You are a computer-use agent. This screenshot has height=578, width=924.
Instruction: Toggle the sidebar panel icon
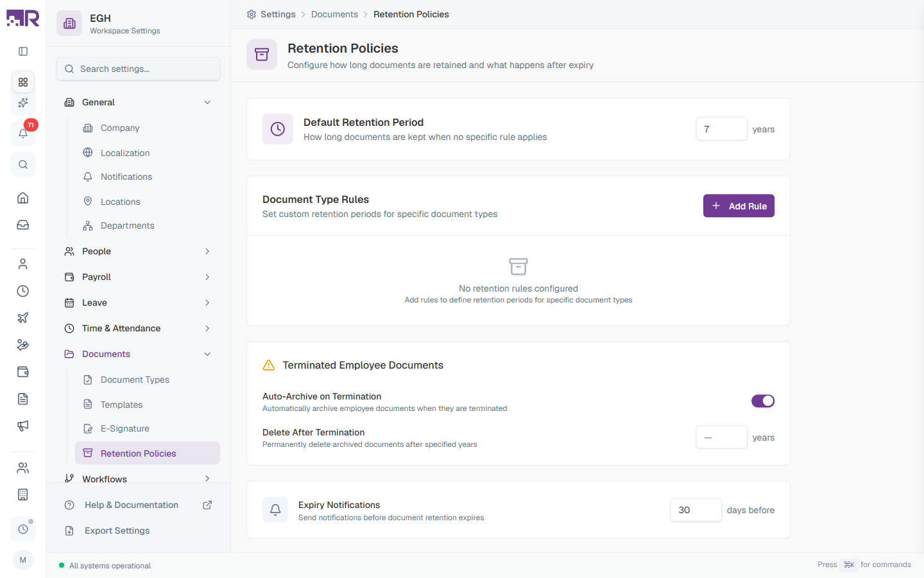click(23, 51)
